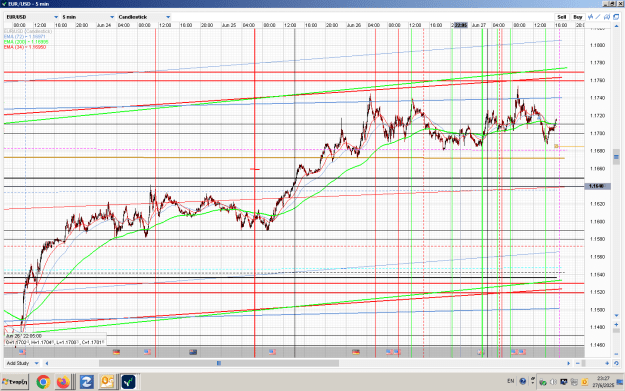Image resolution: width=625 pixels, height=391 pixels.
Task: Click the German flag event near Jun 24 04:00
Action: [116, 352]
